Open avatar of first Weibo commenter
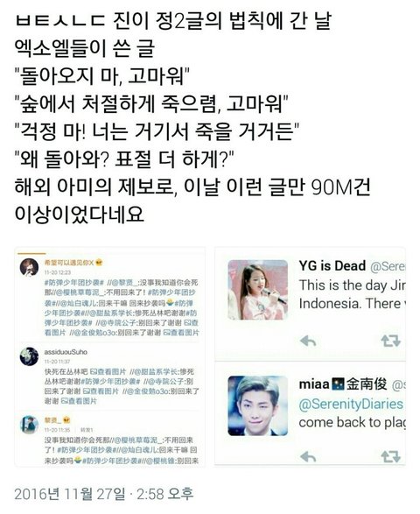The image size is (420, 514). 29,267
